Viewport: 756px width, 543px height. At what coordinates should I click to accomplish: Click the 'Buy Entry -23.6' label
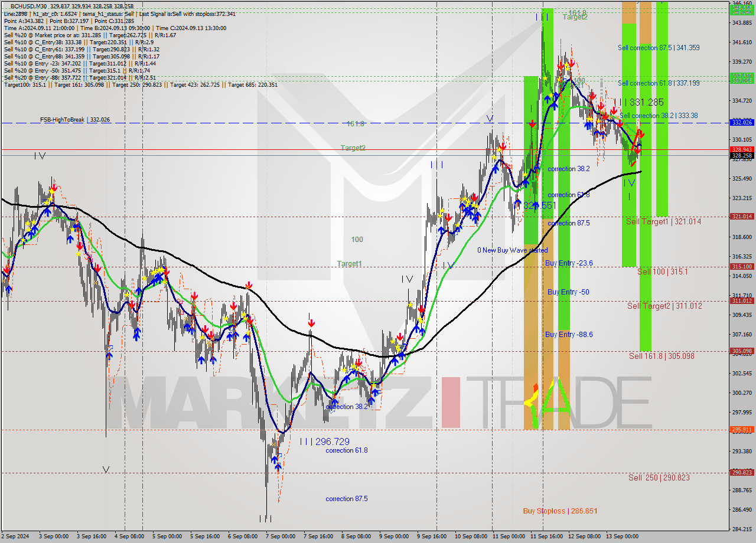coord(569,263)
